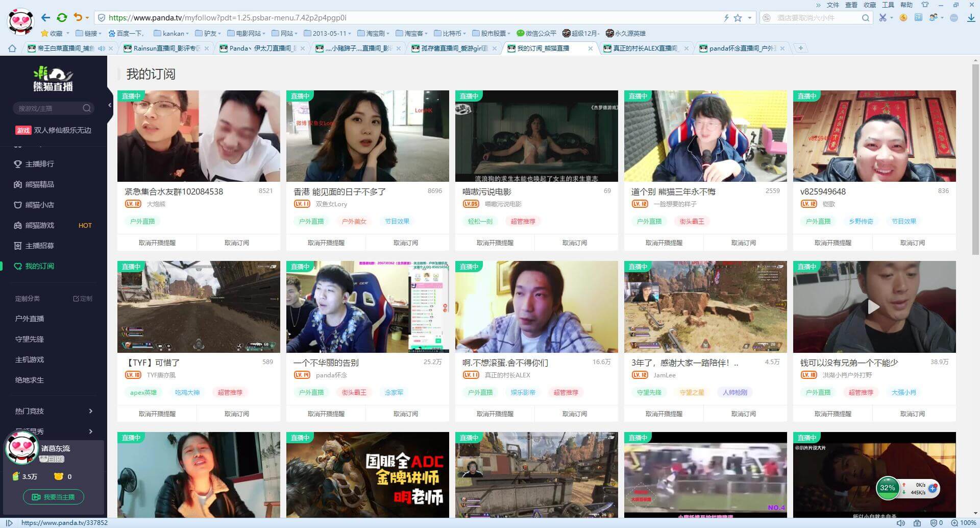Click the browser back arrow

(45, 18)
